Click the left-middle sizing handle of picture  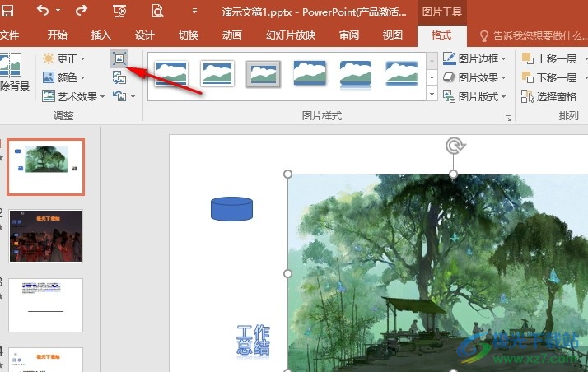point(287,273)
